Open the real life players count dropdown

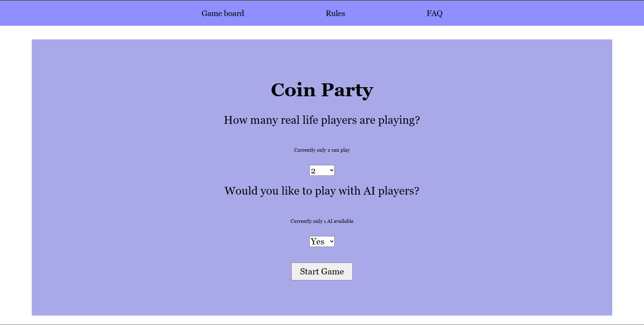[322, 171]
